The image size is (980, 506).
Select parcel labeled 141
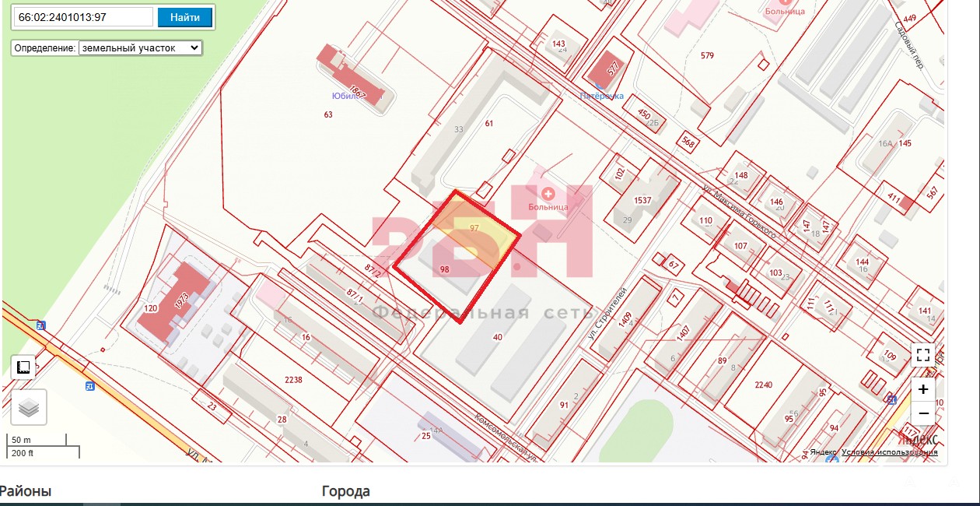coord(925,311)
